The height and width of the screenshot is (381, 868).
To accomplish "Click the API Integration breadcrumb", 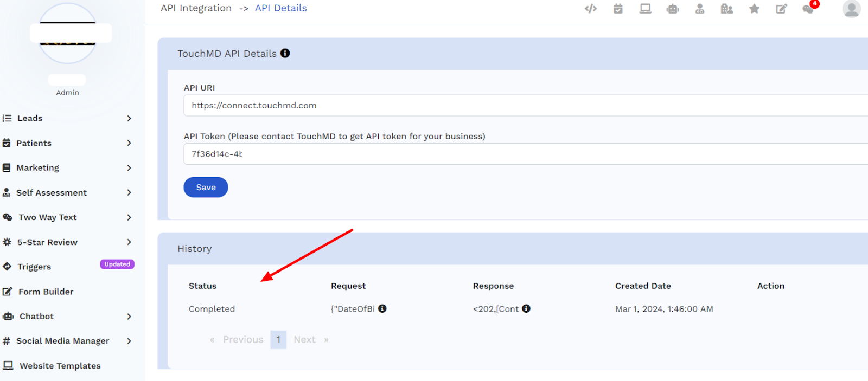I will click(x=196, y=8).
